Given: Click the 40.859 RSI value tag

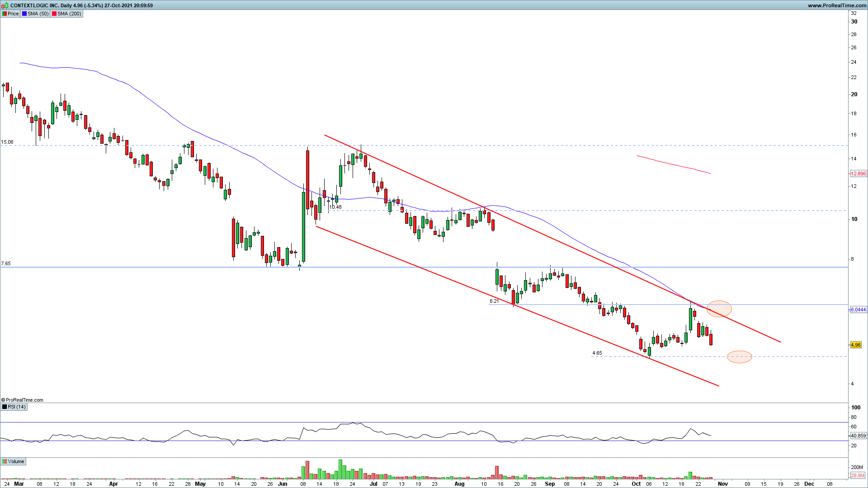Looking at the screenshot, I should coord(858,436).
